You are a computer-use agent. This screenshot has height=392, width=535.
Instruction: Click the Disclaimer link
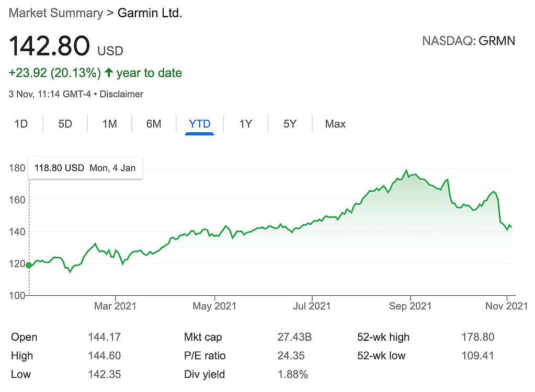pyautogui.click(x=121, y=94)
